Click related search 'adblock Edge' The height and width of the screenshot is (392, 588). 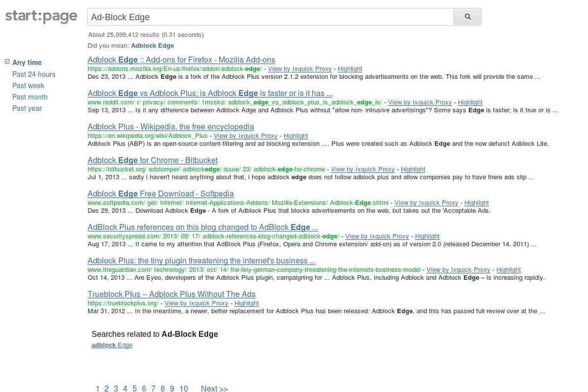(x=112, y=345)
